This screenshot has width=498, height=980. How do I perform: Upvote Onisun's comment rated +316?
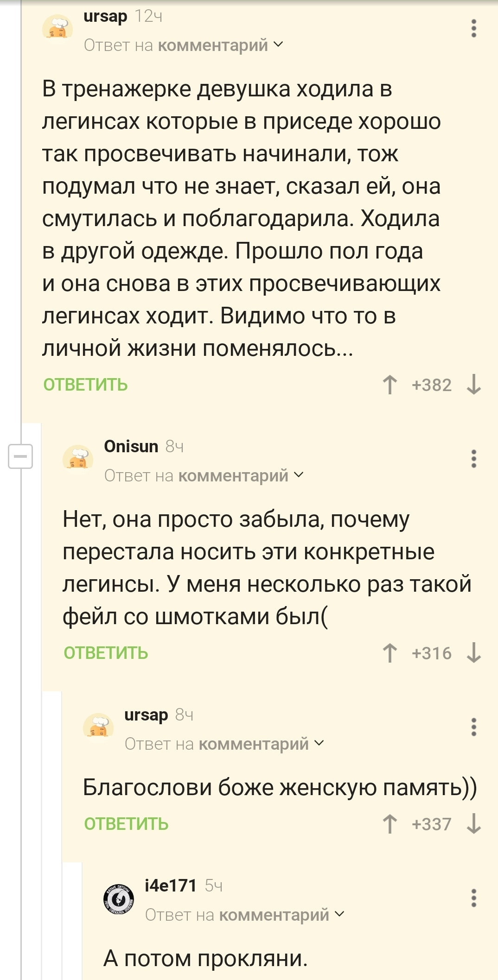point(389,653)
